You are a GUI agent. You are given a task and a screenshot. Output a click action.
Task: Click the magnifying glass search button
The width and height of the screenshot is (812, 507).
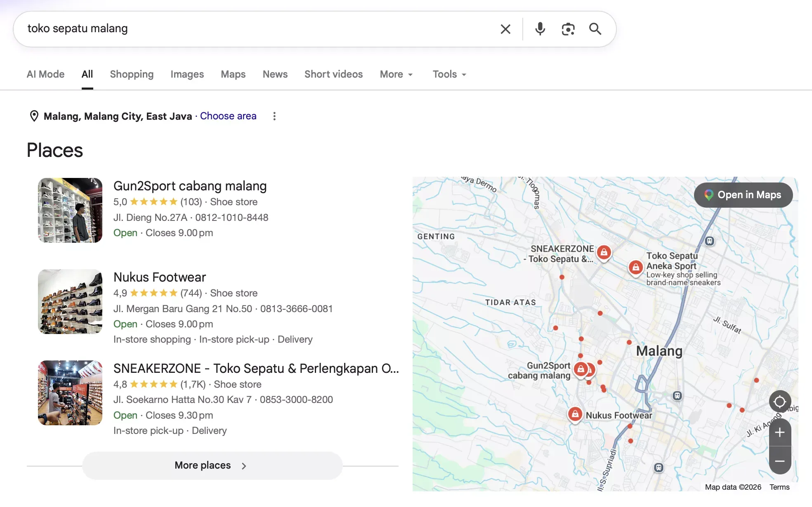tap(595, 29)
